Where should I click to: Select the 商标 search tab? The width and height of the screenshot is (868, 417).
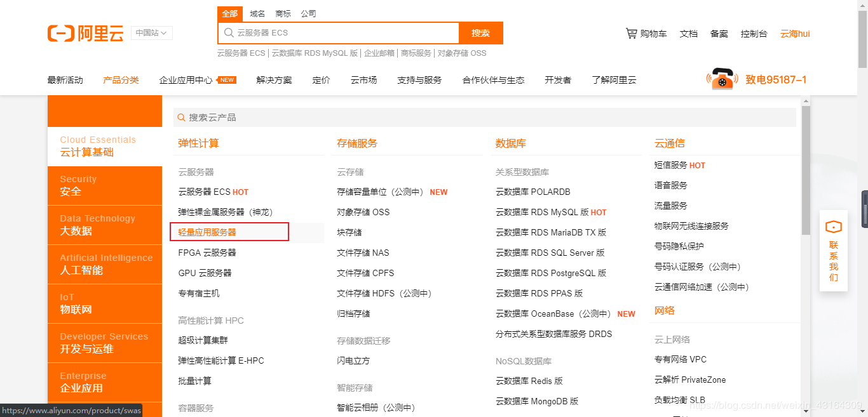(283, 13)
